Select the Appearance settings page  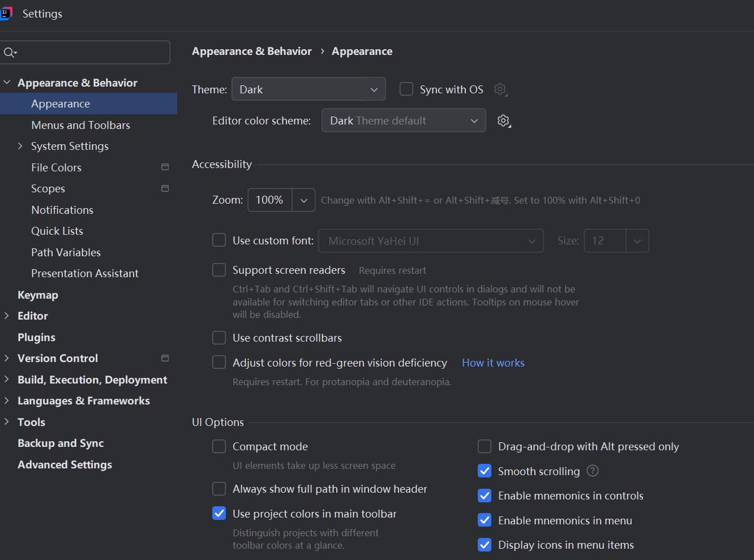tap(88, 104)
